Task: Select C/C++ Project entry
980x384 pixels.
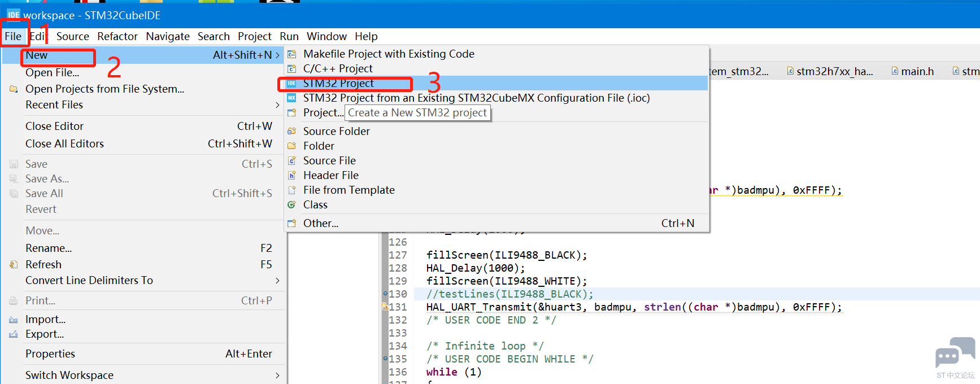Action: 496,69
